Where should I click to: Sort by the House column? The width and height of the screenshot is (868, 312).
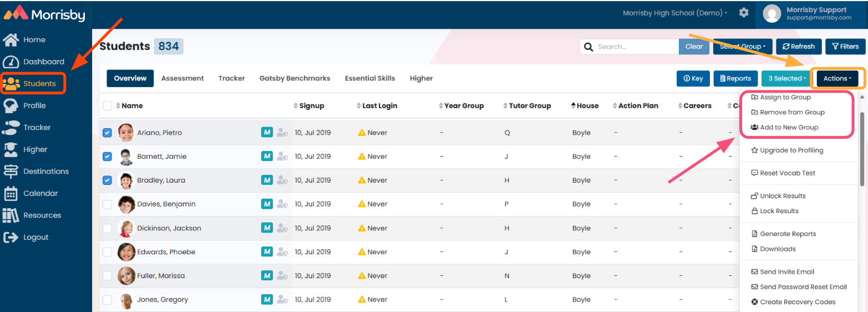point(585,105)
